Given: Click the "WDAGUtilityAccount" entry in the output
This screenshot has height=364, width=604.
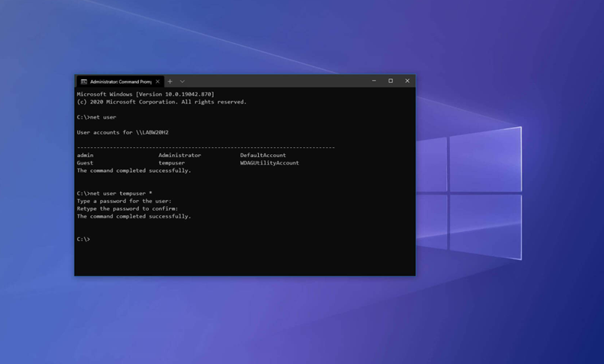Looking at the screenshot, I should coord(270,163).
